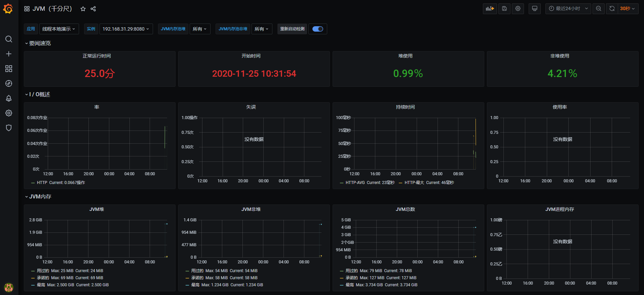Open the 线程本地演示 application dropdown

[x=59, y=29]
